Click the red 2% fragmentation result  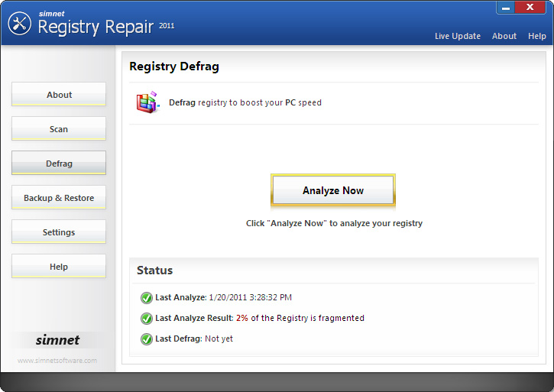(241, 318)
